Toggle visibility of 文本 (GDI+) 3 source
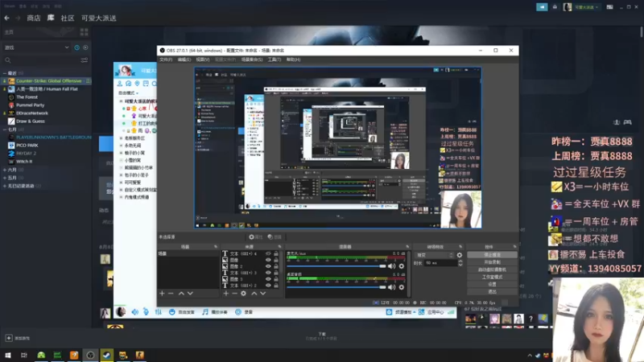Screen dimensions: 644x362 268,273
